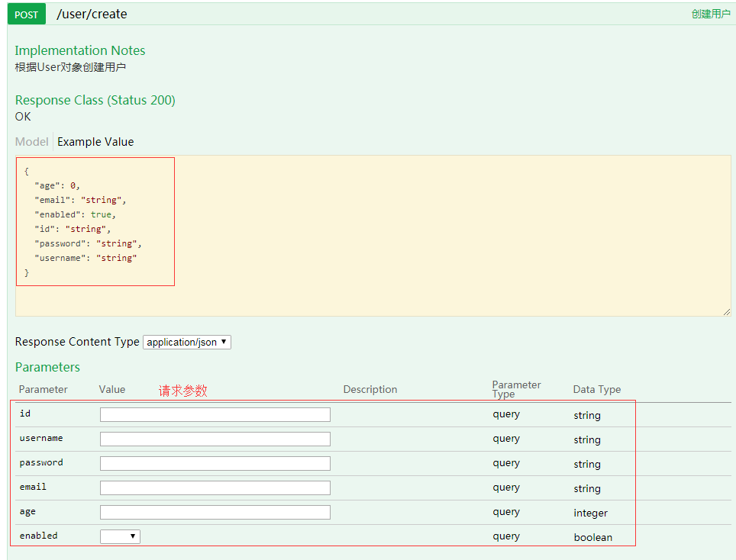This screenshot has width=736, height=560.
Task: Click the email value input field
Action: tap(215, 488)
